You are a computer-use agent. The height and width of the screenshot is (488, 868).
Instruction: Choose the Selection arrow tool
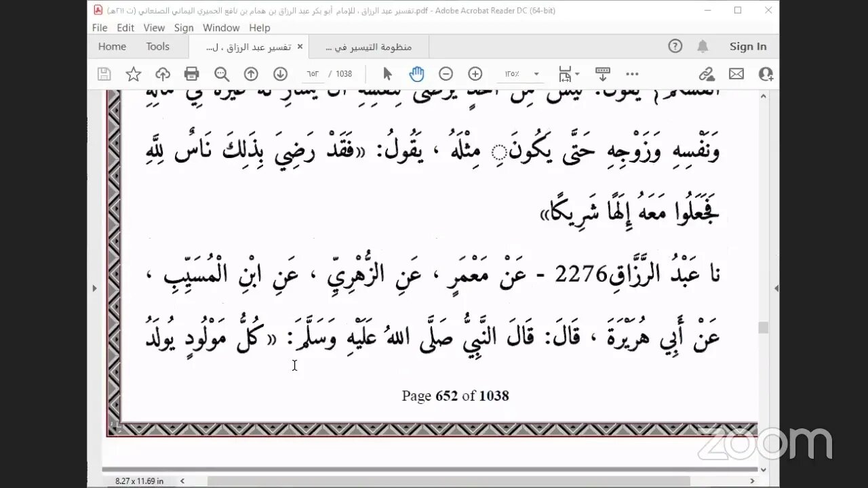(387, 74)
